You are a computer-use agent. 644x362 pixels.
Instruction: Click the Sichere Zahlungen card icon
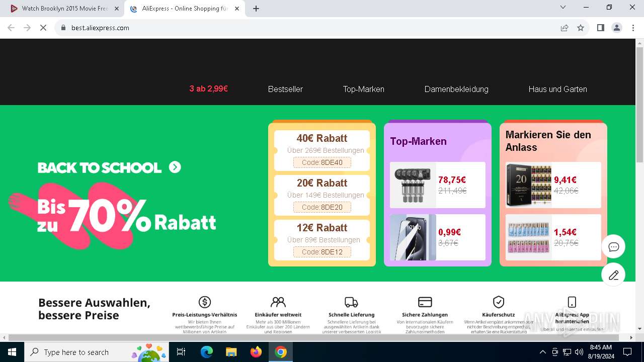pyautogui.click(x=425, y=302)
